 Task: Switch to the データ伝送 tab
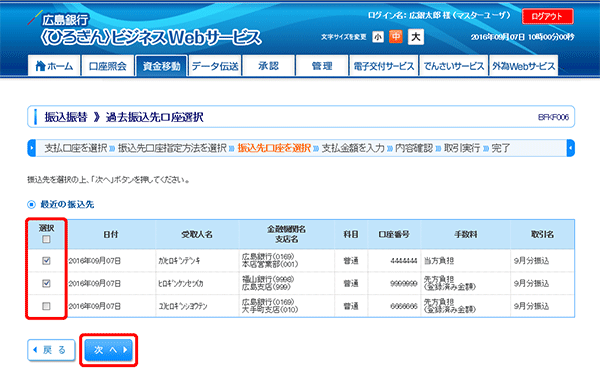pos(215,66)
